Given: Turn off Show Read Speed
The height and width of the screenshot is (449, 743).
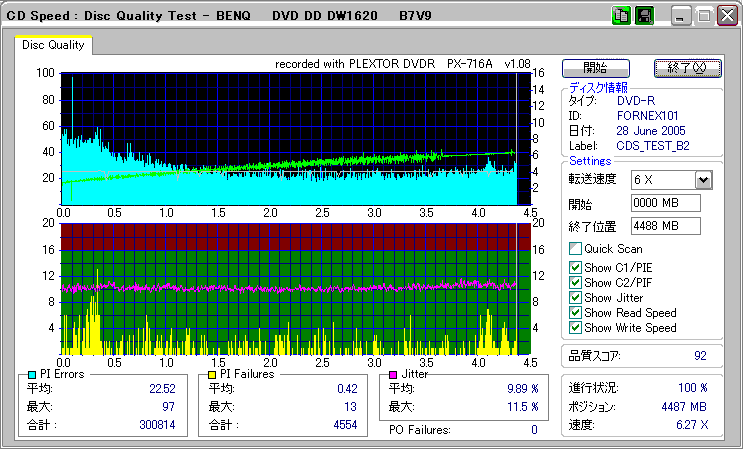Looking at the screenshot, I should click(x=575, y=312).
